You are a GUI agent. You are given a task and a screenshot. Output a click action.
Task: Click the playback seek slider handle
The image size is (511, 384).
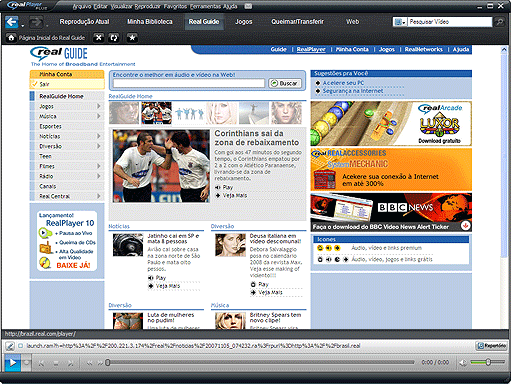(107, 362)
